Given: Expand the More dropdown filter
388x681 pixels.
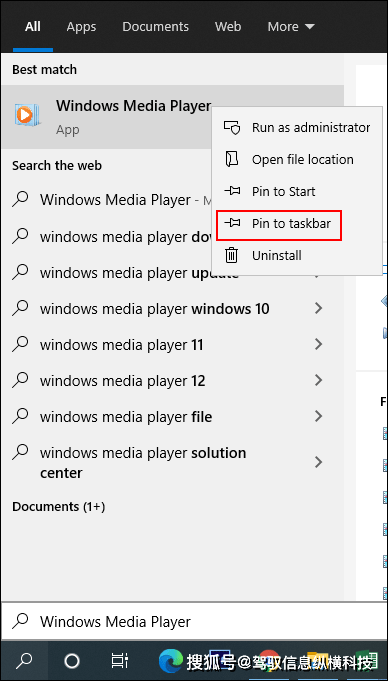Looking at the screenshot, I should [x=291, y=26].
